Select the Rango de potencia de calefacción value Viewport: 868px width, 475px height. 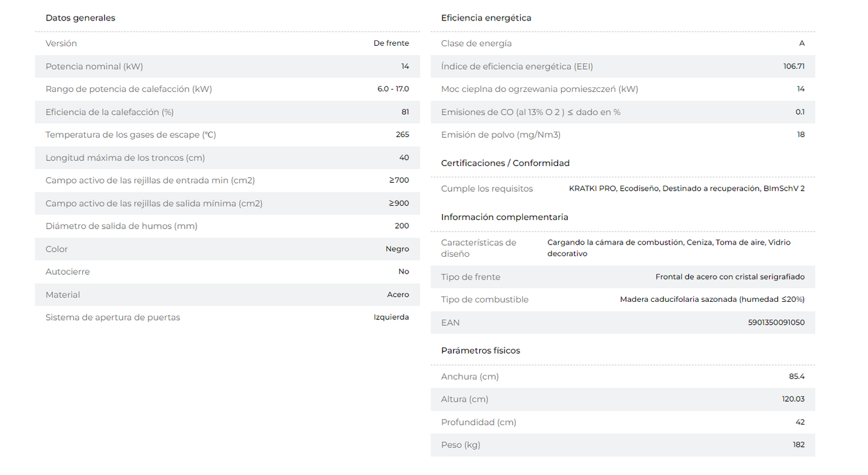pos(393,89)
